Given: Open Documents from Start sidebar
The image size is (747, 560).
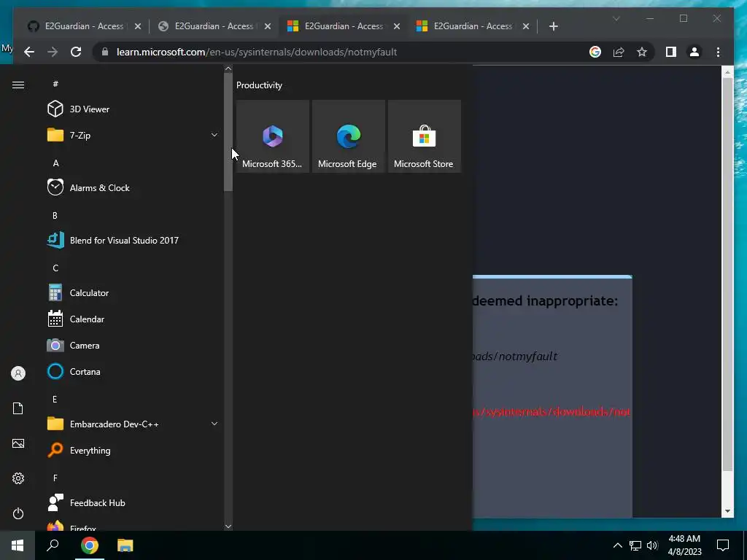Looking at the screenshot, I should (18, 408).
